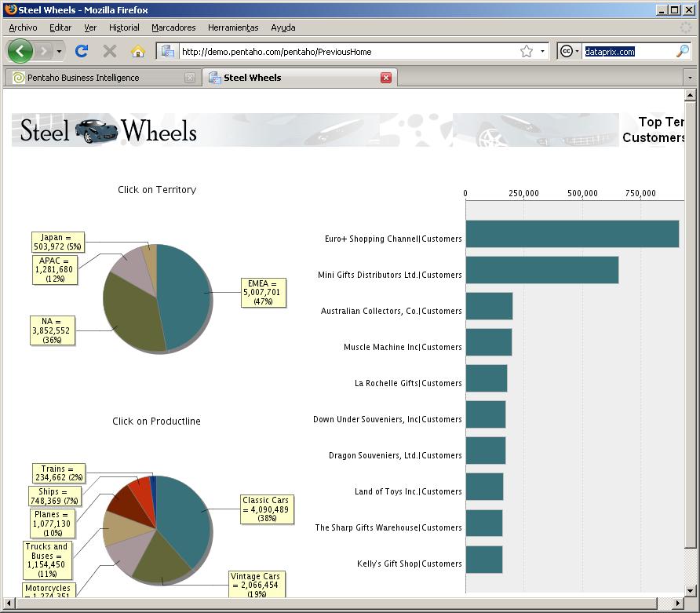Click the magnifier icon to search
This screenshot has width=700, height=613.
(x=682, y=50)
